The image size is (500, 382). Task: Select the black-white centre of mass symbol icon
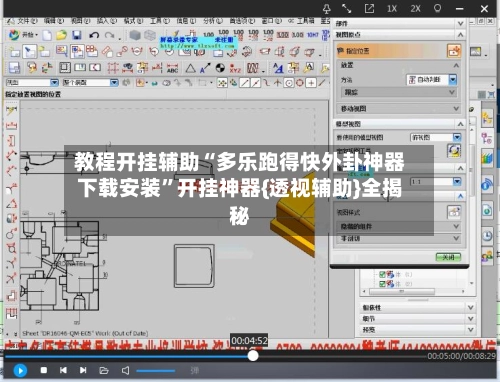click(220, 68)
